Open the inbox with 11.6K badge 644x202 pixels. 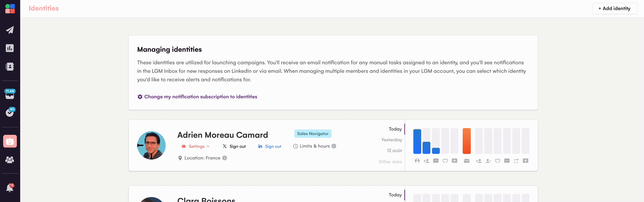click(10, 95)
